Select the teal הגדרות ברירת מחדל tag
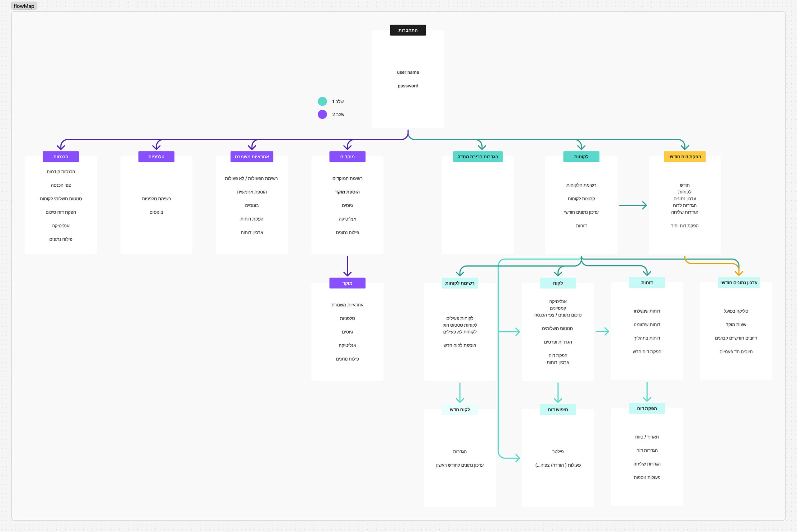 tap(478, 157)
